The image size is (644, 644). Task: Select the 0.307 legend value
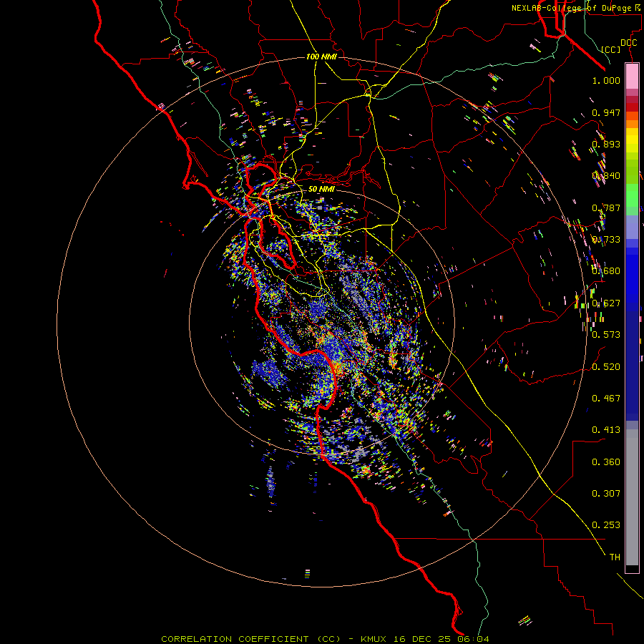tap(606, 494)
